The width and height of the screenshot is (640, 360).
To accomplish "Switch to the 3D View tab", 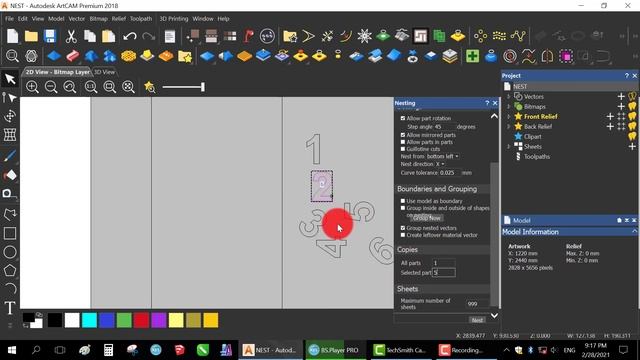I will pos(104,72).
